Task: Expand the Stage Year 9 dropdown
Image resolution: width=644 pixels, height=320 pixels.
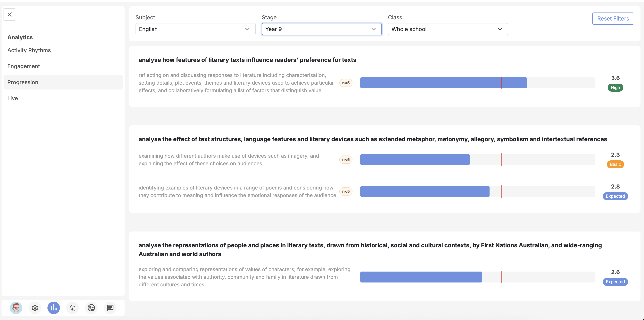Action: [x=321, y=29]
